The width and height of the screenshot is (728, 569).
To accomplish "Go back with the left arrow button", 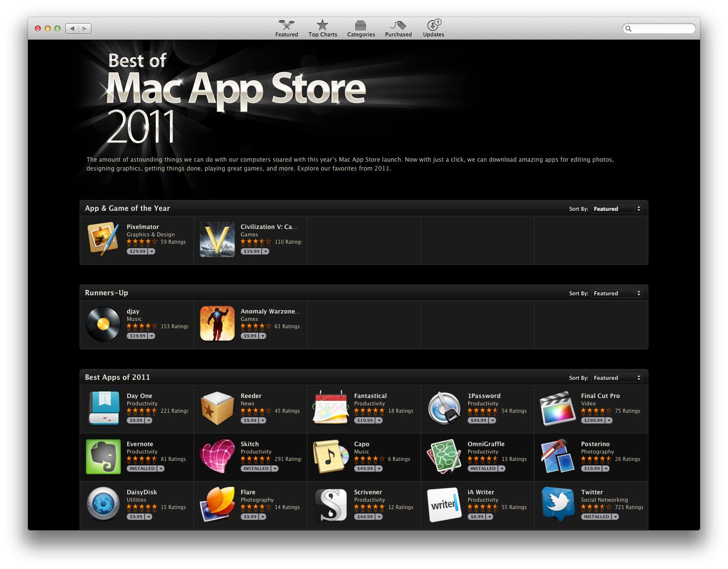I will (72, 28).
